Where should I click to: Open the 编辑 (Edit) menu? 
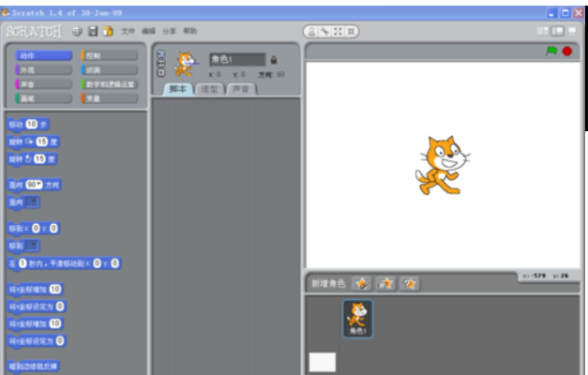coord(148,31)
